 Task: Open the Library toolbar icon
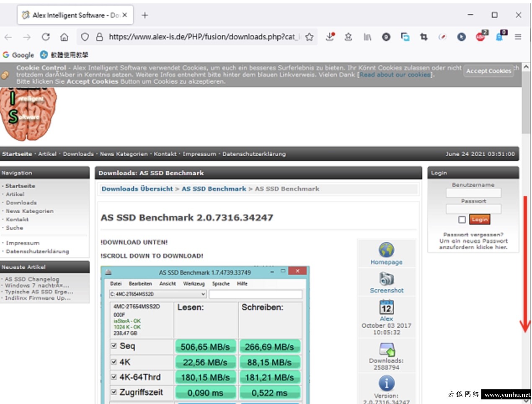pyautogui.click(x=367, y=37)
